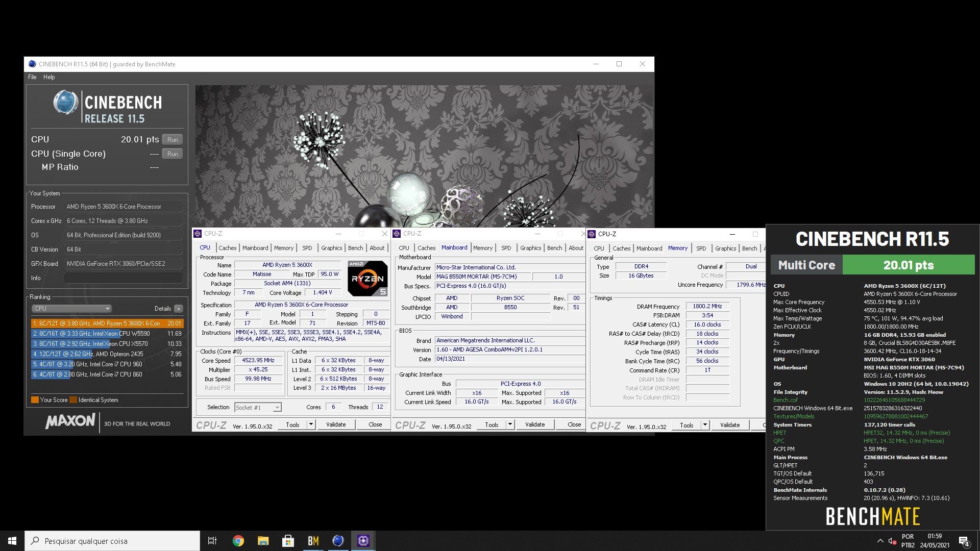The height and width of the screenshot is (551, 980).
Task: Click the muted volume tray icon
Action: point(892,541)
